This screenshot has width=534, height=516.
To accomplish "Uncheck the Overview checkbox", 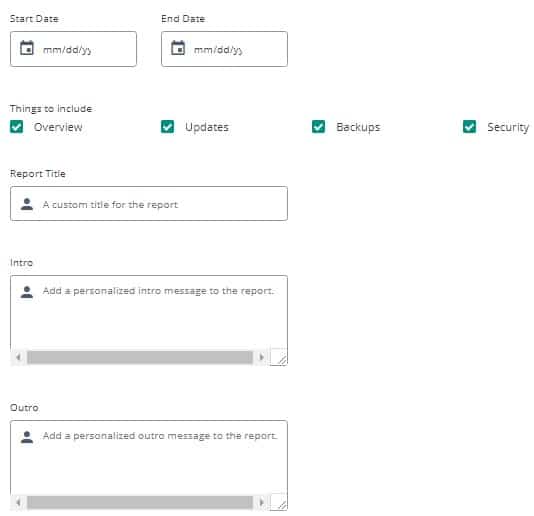I will [16, 127].
